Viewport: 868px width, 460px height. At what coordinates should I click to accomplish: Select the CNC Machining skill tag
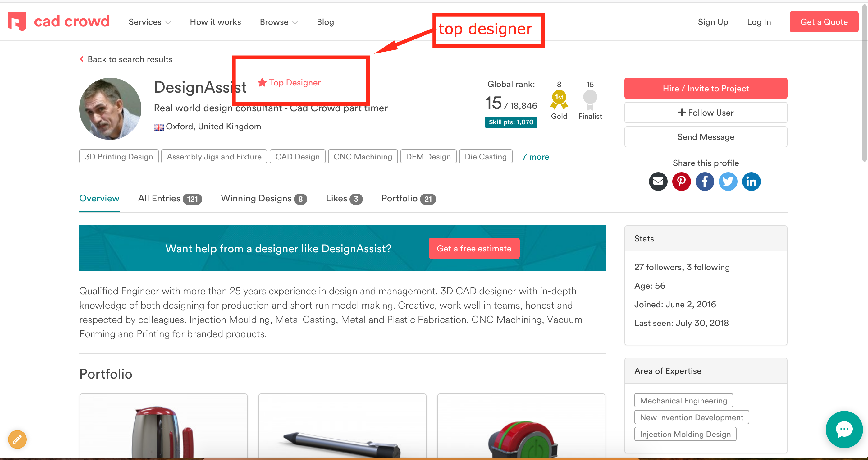(x=363, y=156)
